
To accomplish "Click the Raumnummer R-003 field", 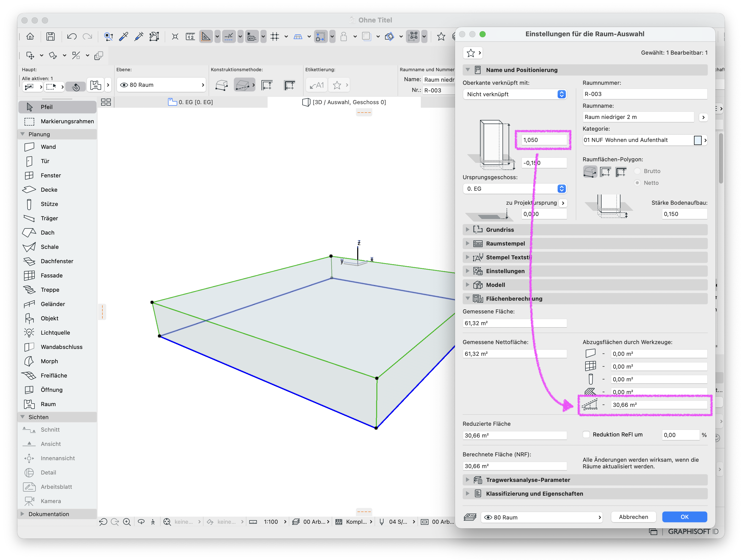I will (x=644, y=94).
